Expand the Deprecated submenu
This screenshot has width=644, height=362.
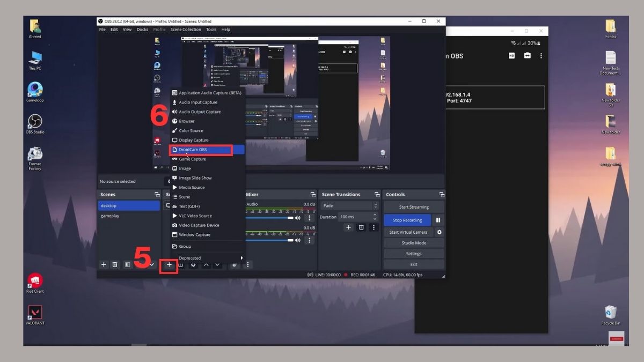(x=208, y=258)
